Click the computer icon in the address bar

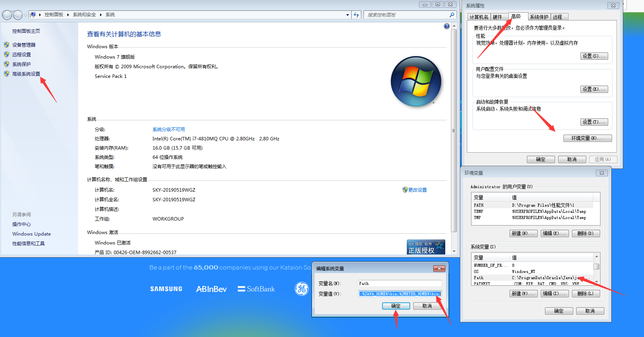33,15
